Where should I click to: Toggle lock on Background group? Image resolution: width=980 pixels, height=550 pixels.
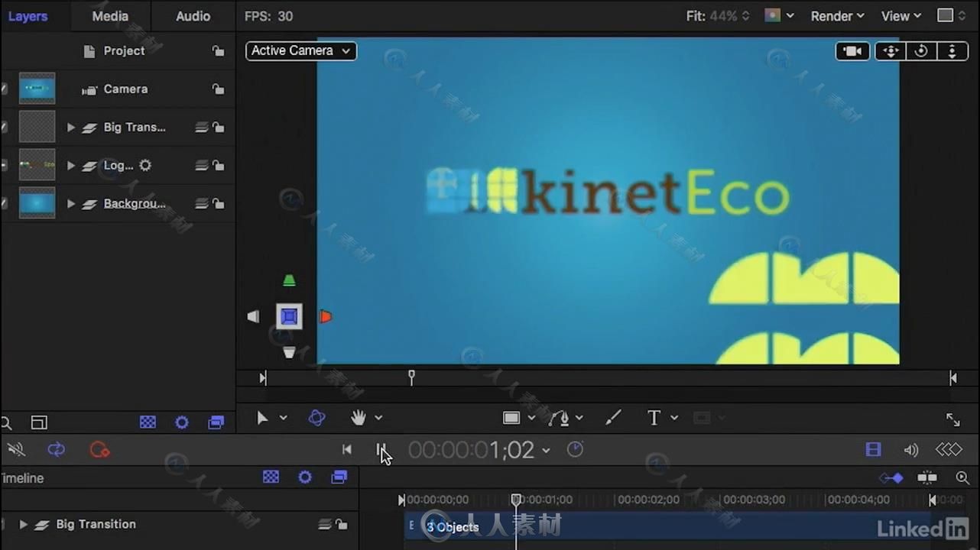click(x=219, y=204)
